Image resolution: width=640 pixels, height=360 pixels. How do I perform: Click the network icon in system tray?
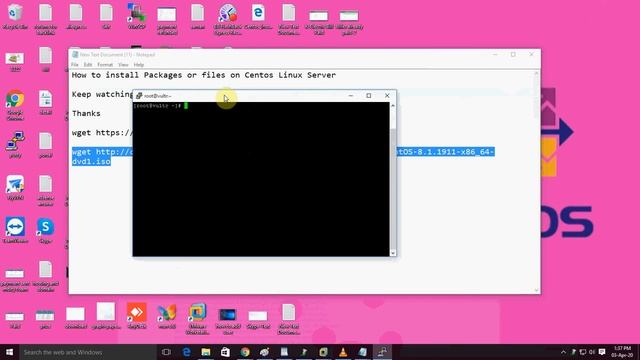coord(583,352)
